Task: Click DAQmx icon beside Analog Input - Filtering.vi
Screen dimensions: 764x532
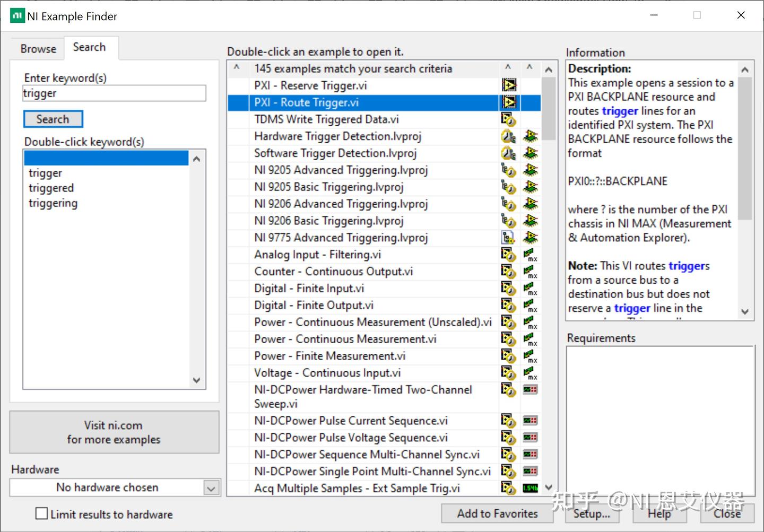Action: point(530,255)
